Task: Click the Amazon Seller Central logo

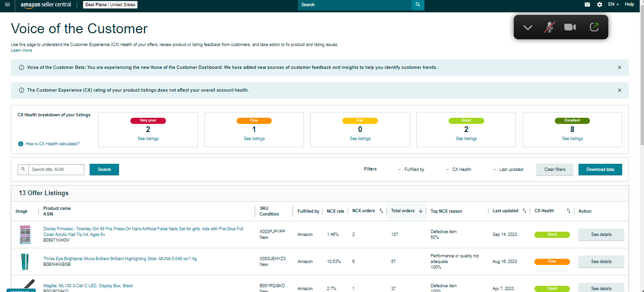Action: point(46,5)
